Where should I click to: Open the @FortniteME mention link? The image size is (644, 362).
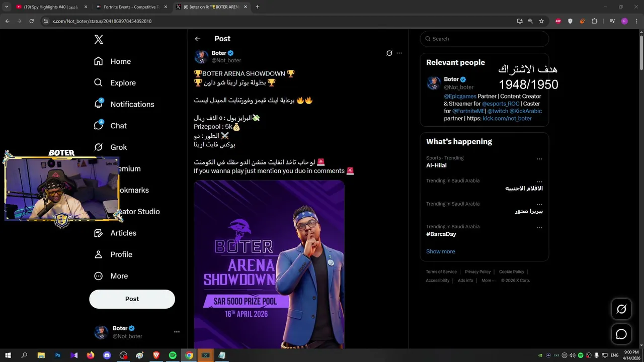[x=468, y=111]
